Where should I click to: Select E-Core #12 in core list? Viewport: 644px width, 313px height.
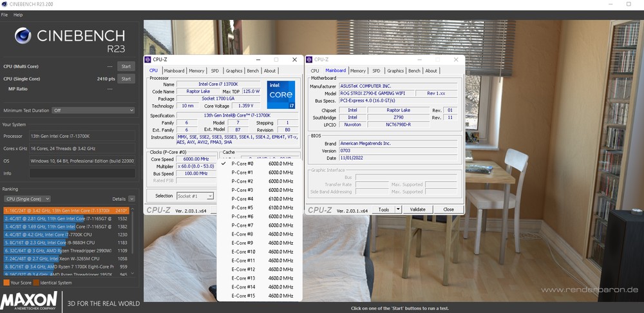(x=260, y=269)
